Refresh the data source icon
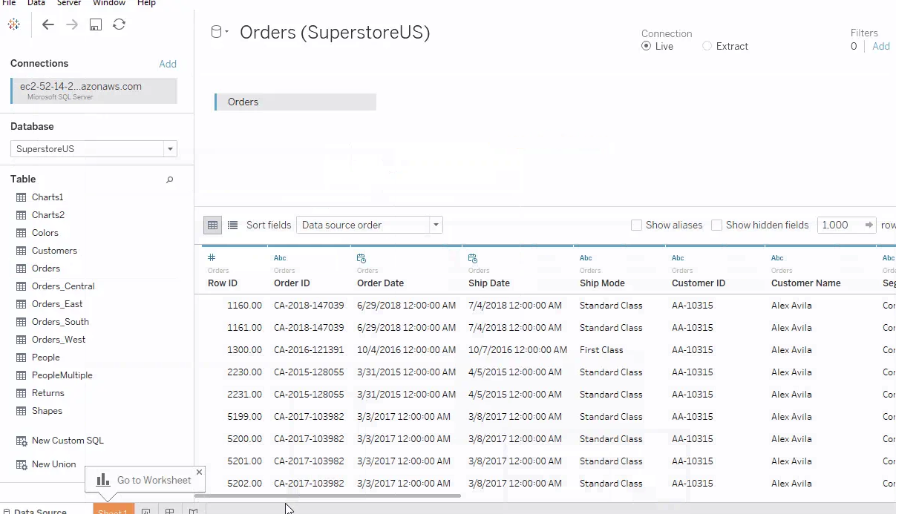This screenshot has width=919, height=524. 119,25
